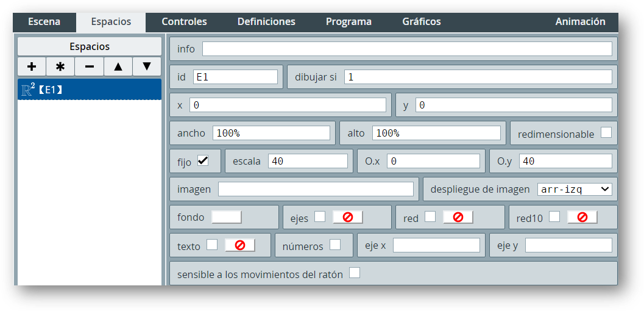Open the red10 color picker button
Image resolution: width=644 pixels, height=311 pixels.
[582, 217]
